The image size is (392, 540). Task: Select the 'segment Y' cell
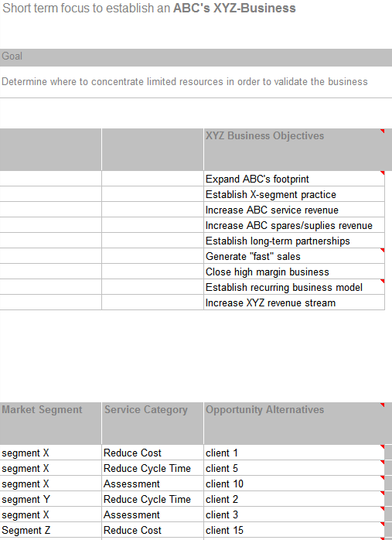pyautogui.click(x=50, y=499)
